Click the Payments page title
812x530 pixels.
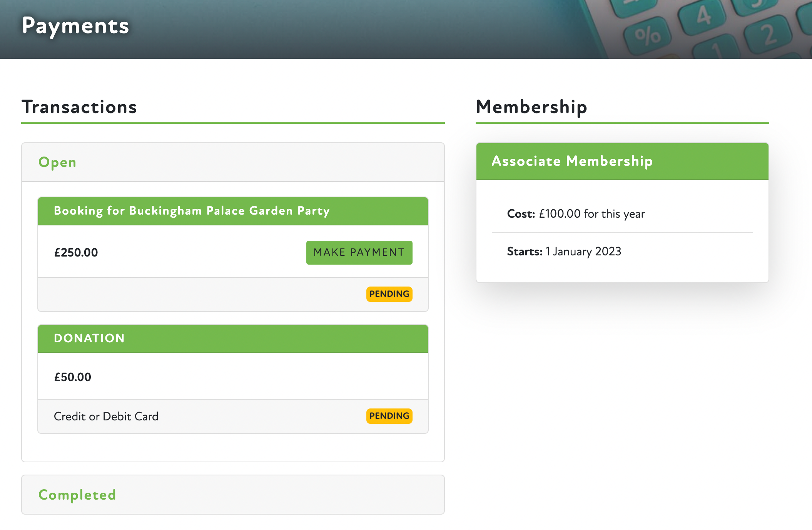pyautogui.click(x=75, y=26)
